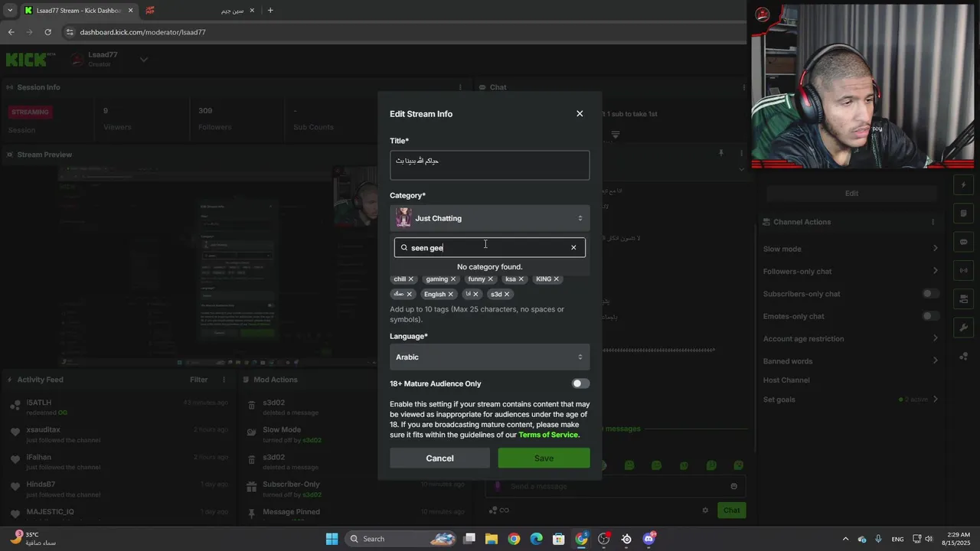Click the camera layout sidebar icon
Screen dimensions: 980x551
click(x=964, y=299)
